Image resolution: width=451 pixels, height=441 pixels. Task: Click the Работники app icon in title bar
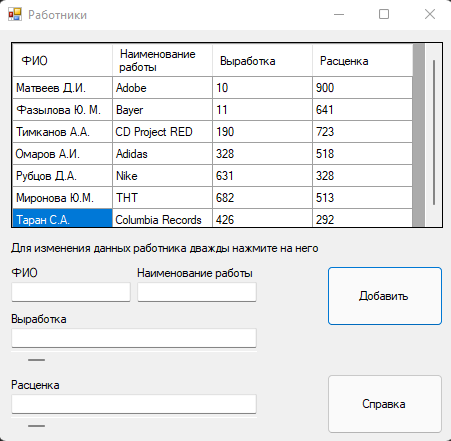[x=15, y=14]
